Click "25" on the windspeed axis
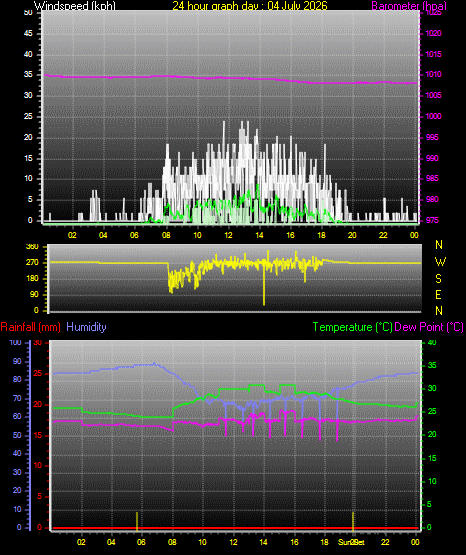This screenshot has height=555, width=466. pyautogui.click(x=28, y=116)
